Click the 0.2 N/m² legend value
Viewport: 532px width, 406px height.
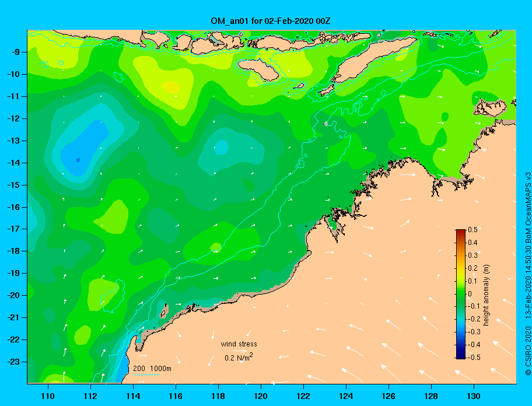(x=239, y=358)
